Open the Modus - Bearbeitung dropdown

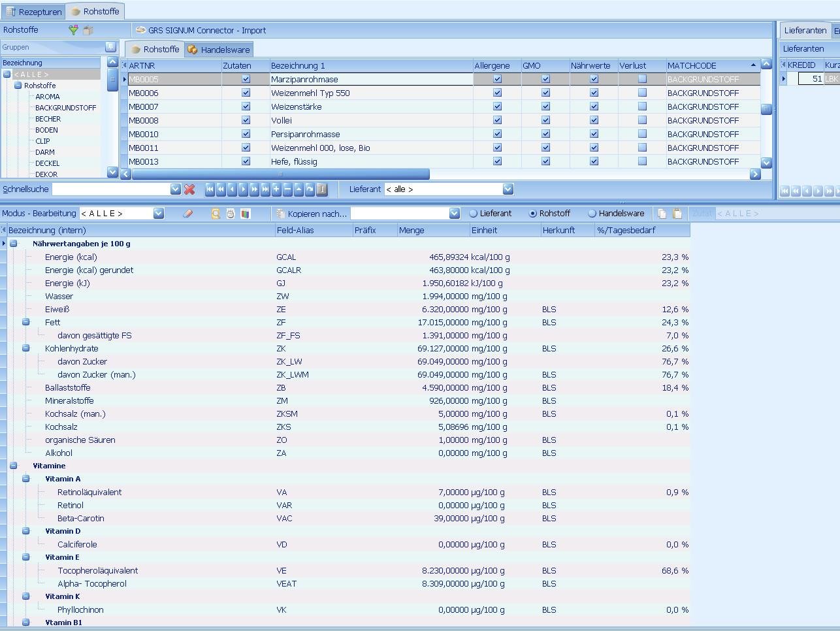click(x=158, y=214)
